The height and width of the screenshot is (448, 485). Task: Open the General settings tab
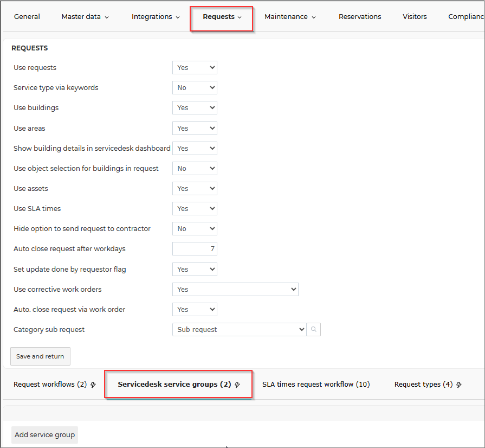click(27, 17)
